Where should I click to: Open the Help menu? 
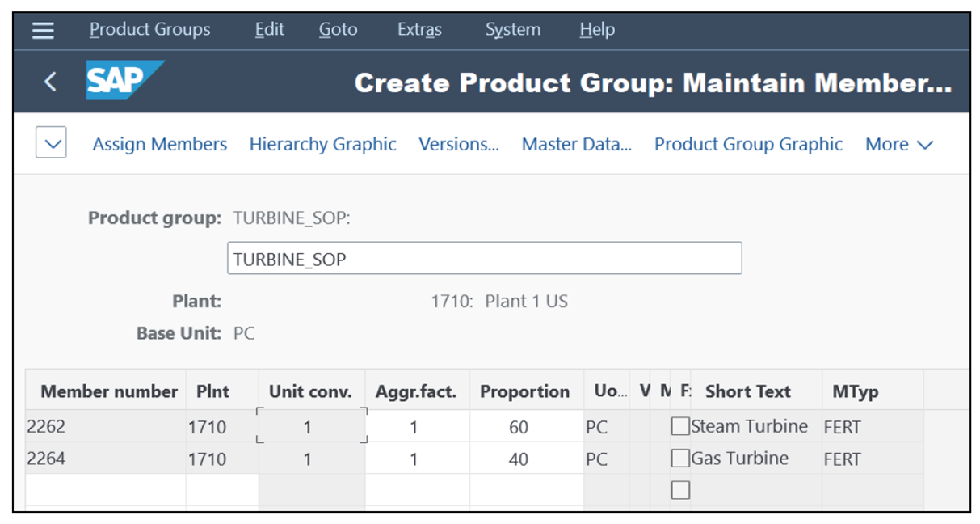[595, 30]
